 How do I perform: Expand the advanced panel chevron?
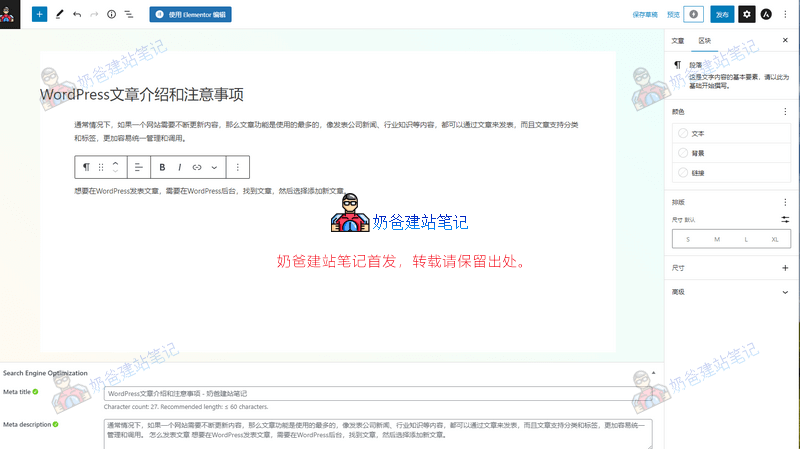pyautogui.click(x=785, y=292)
